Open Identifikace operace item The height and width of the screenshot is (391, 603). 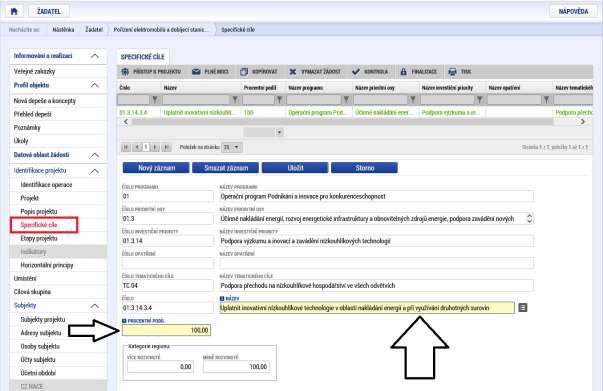click(46, 185)
